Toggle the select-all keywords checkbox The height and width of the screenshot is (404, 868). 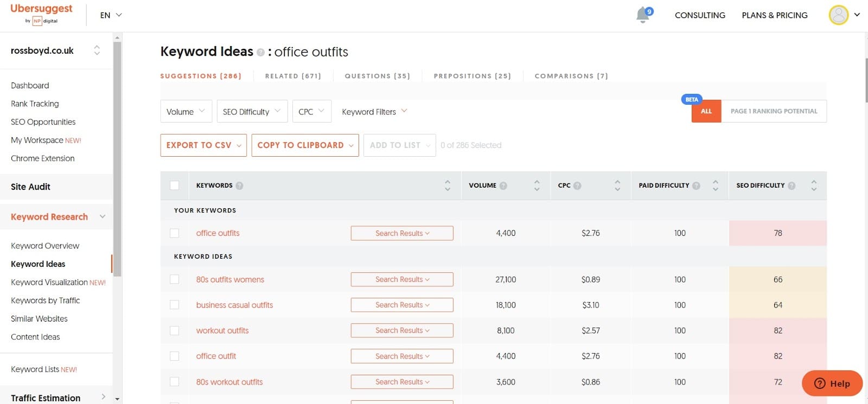(x=174, y=185)
